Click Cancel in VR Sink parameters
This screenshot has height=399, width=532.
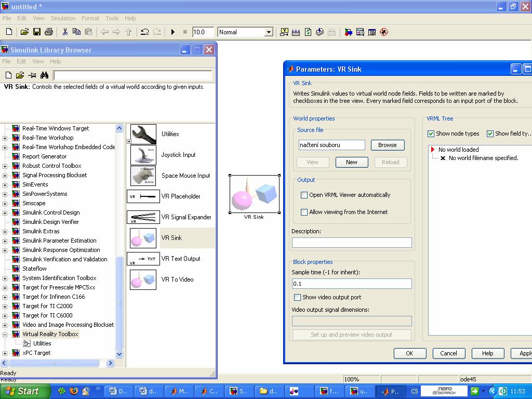[448, 353]
